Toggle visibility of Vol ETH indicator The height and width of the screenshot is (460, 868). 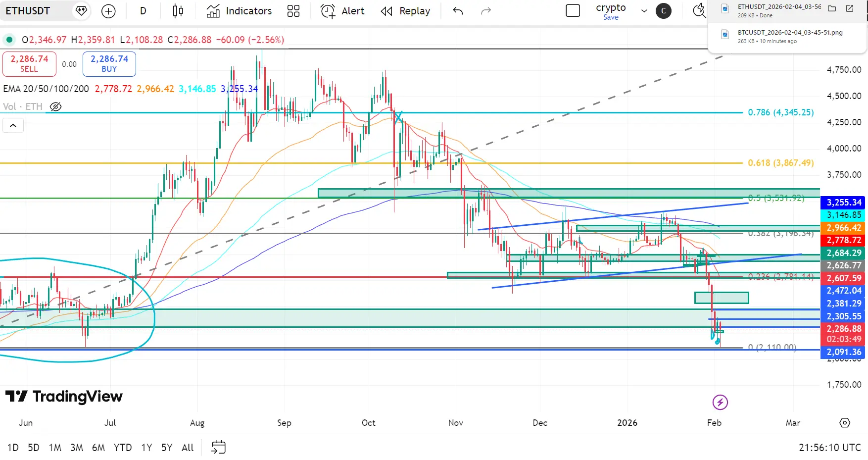pos(56,106)
